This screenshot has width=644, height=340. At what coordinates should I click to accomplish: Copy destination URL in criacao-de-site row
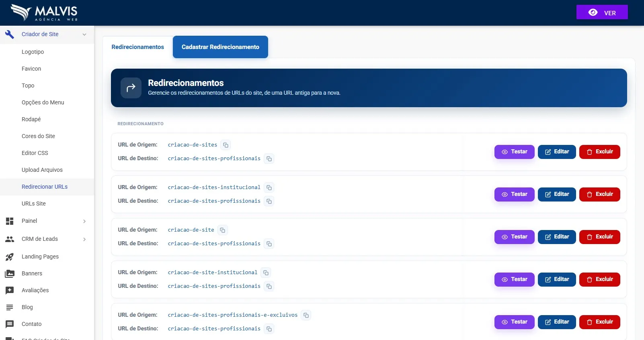(x=269, y=244)
